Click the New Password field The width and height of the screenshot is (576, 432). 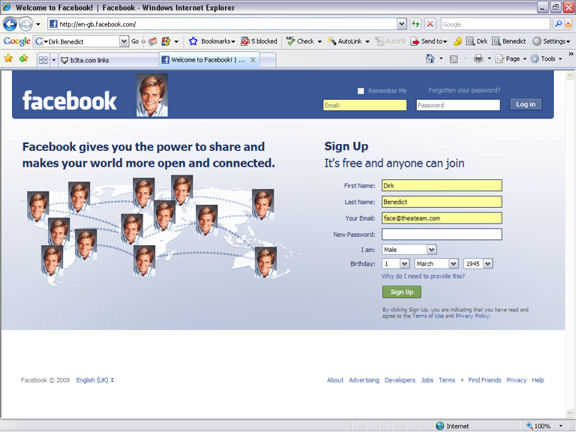pos(442,234)
